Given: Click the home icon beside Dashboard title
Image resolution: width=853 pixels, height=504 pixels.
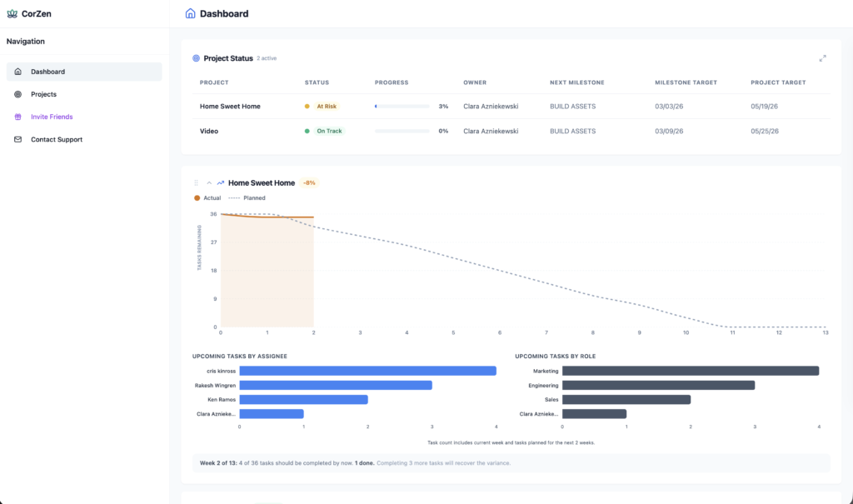Looking at the screenshot, I should [x=191, y=13].
